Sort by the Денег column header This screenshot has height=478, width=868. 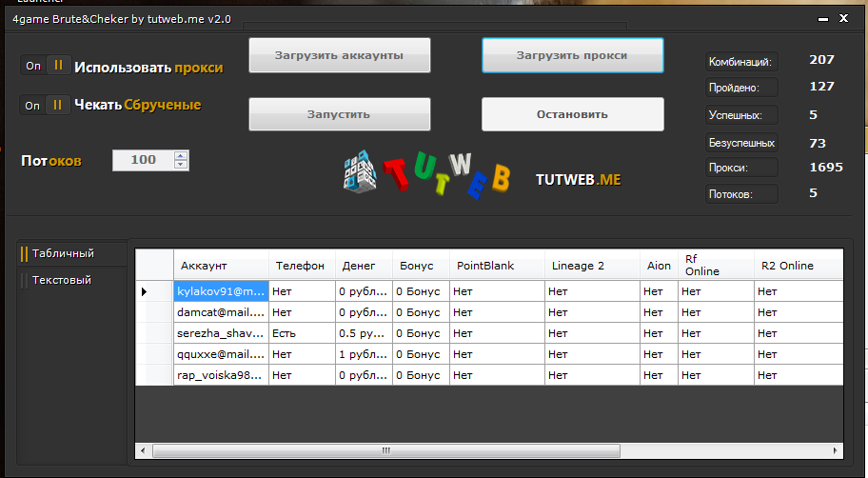coord(365,266)
